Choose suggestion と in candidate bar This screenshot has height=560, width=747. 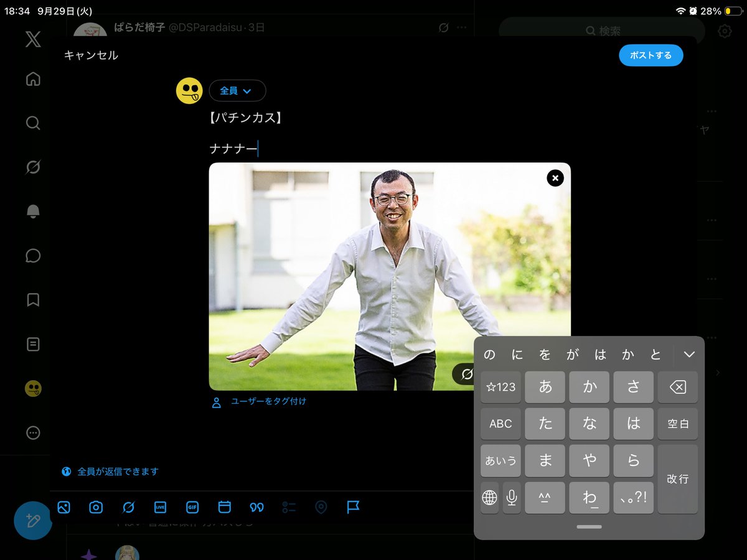coord(655,355)
